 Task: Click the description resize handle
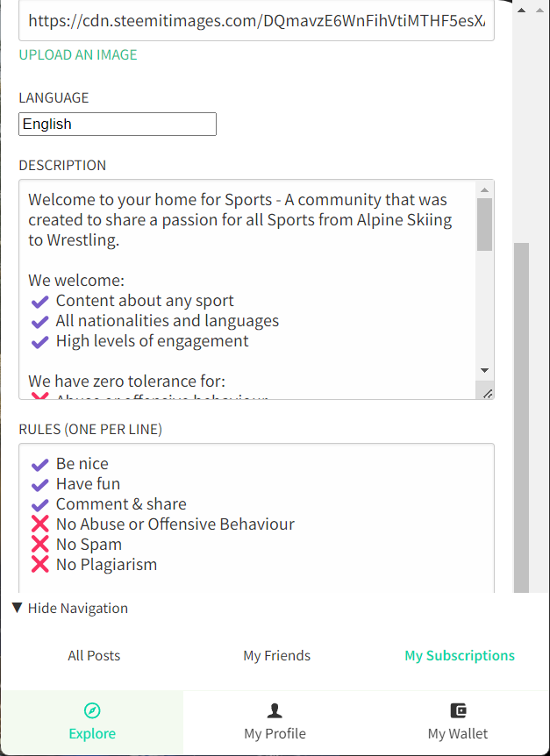pos(487,393)
